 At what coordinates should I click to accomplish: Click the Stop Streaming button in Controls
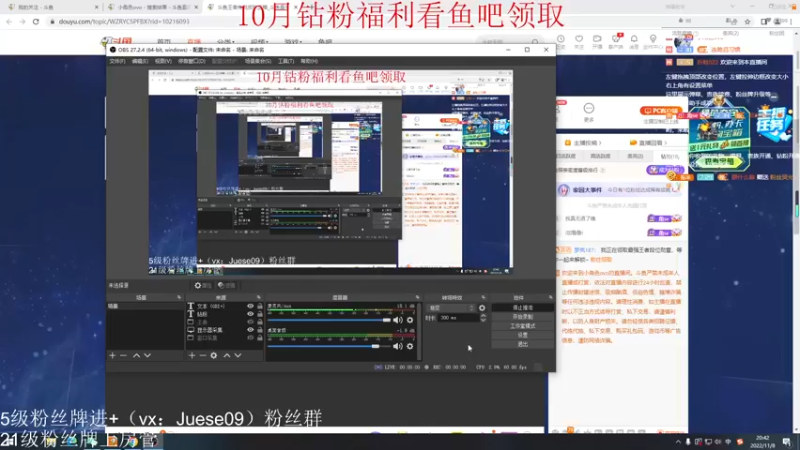pos(522,308)
